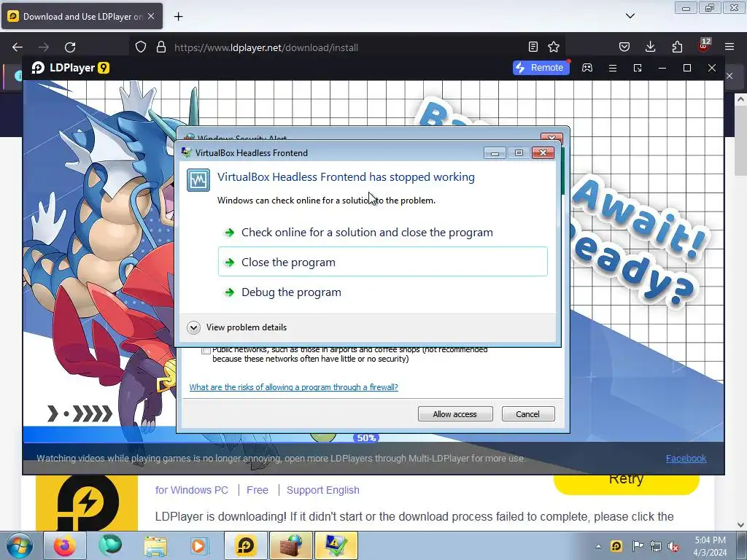747x560 pixels.
Task: Show hidden tray icons arrow
Action: [x=598, y=546]
